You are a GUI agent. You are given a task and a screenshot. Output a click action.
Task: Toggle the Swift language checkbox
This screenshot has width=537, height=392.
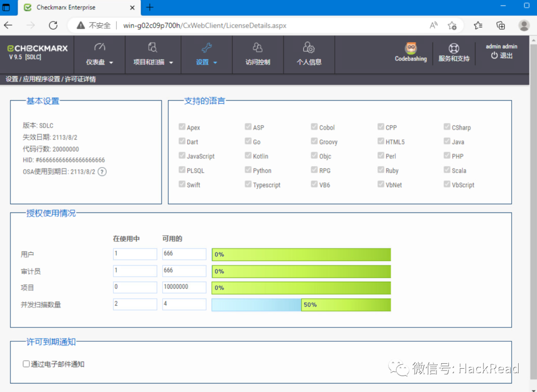(182, 184)
